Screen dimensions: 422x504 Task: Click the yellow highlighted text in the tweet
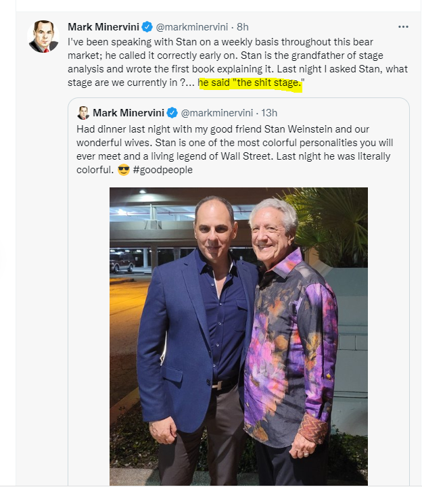(x=251, y=85)
